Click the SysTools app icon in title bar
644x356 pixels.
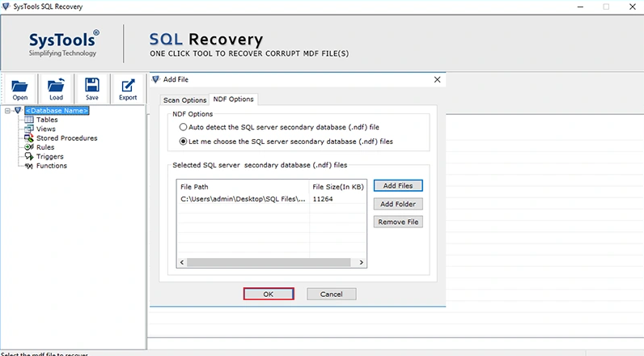click(x=6, y=6)
